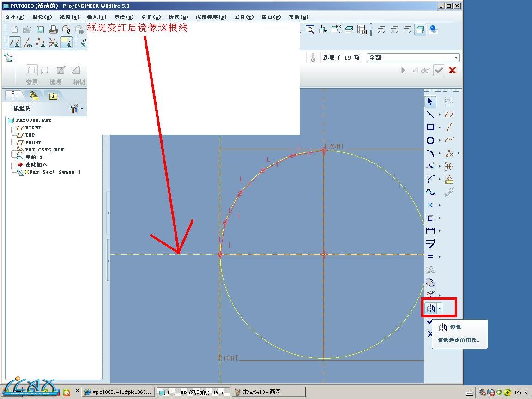532x399 pixels.
Task: Open the 文件(F) menu
Action: click(x=15, y=17)
